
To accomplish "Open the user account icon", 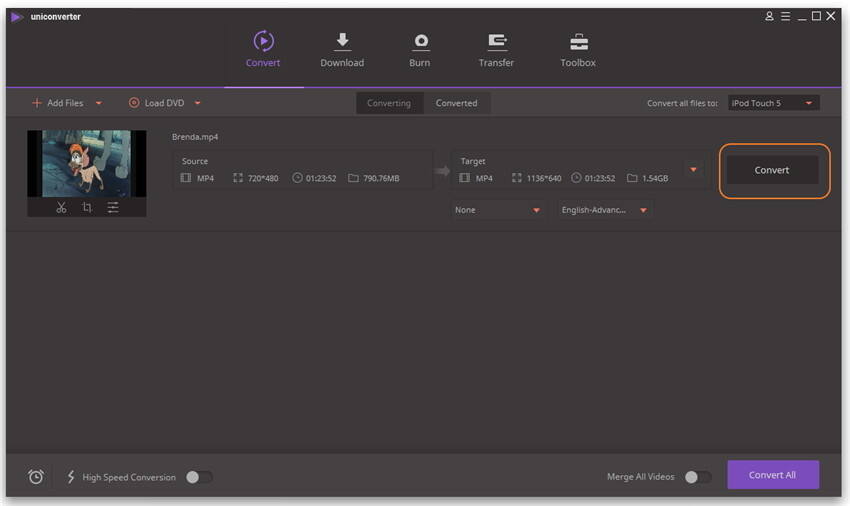I will click(769, 16).
